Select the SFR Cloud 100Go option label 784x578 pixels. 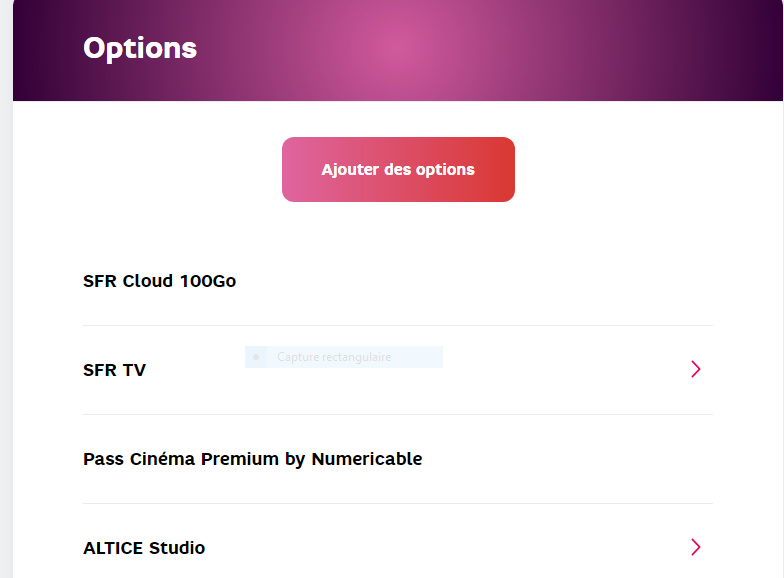[x=159, y=281]
